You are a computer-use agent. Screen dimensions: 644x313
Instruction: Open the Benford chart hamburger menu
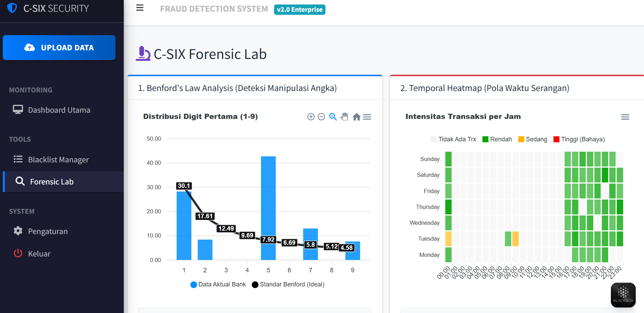point(367,117)
